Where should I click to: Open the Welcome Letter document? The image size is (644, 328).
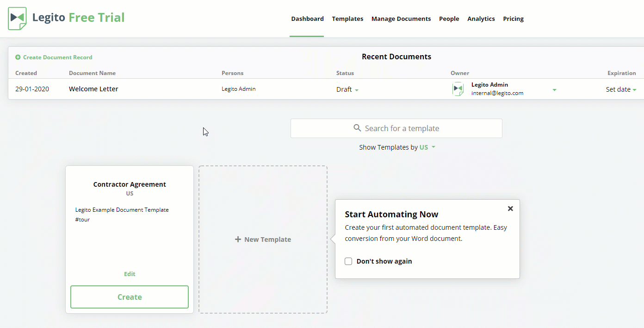click(x=93, y=89)
